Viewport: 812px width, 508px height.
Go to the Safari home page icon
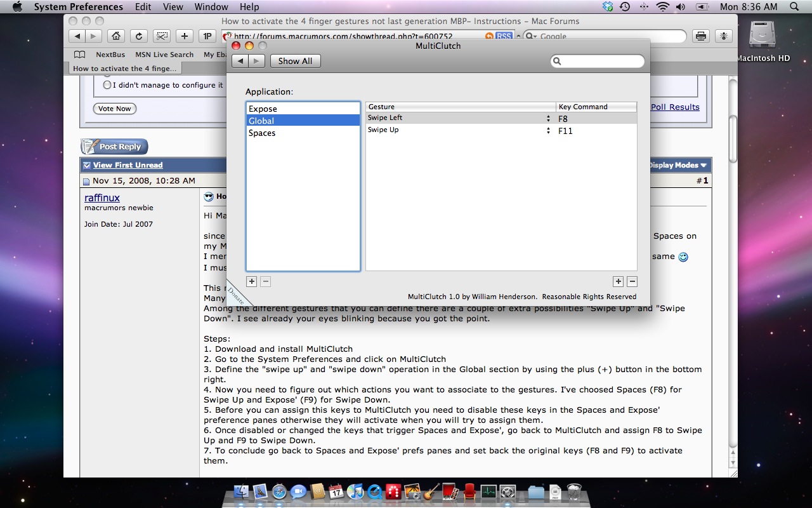pyautogui.click(x=115, y=36)
